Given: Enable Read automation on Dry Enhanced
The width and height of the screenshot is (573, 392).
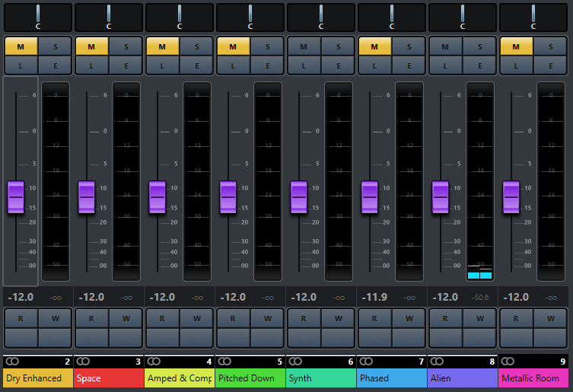Looking at the screenshot, I should point(21,318).
